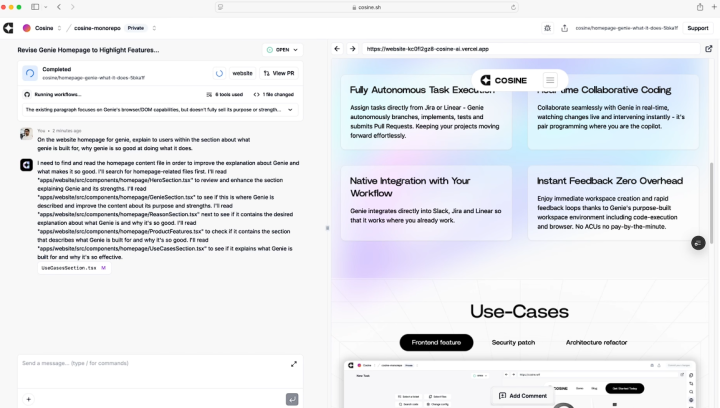Open the preview in external window icon
The height and width of the screenshot is (408, 720).
(x=709, y=48)
